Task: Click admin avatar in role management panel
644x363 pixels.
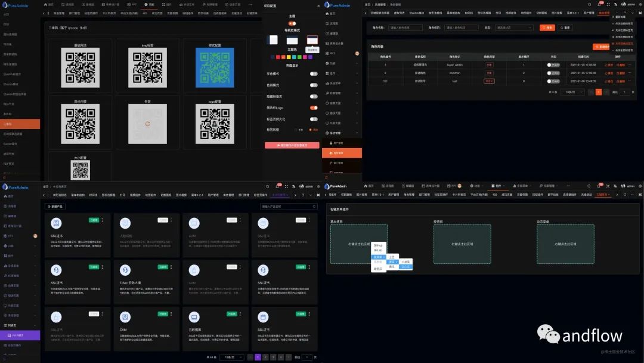Action: coord(624,4)
